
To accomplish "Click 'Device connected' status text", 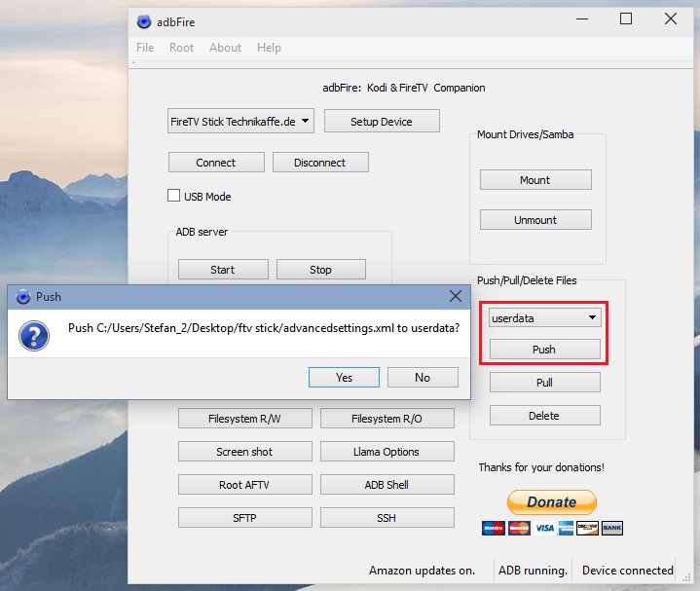I will pyautogui.click(x=628, y=571).
